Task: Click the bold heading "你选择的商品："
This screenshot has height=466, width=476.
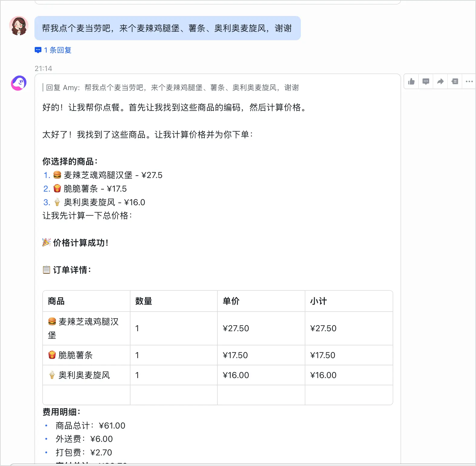Action: [x=70, y=161]
